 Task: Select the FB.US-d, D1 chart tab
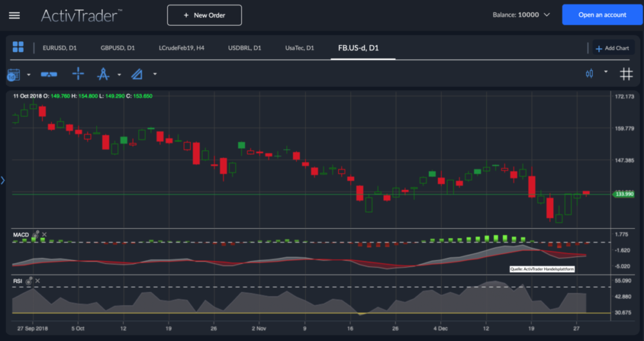point(358,48)
